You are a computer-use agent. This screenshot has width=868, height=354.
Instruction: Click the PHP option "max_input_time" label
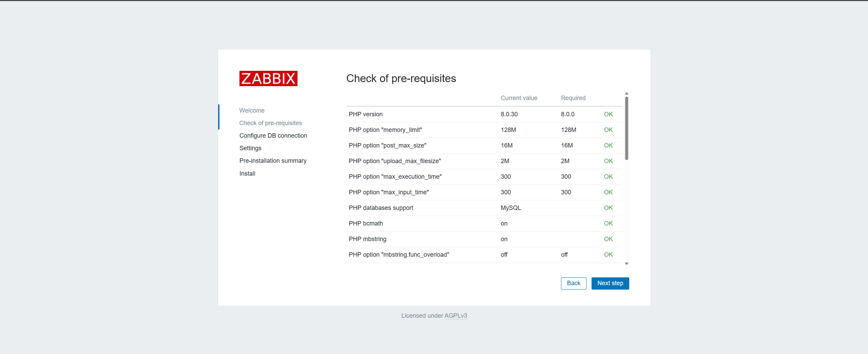tap(389, 192)
